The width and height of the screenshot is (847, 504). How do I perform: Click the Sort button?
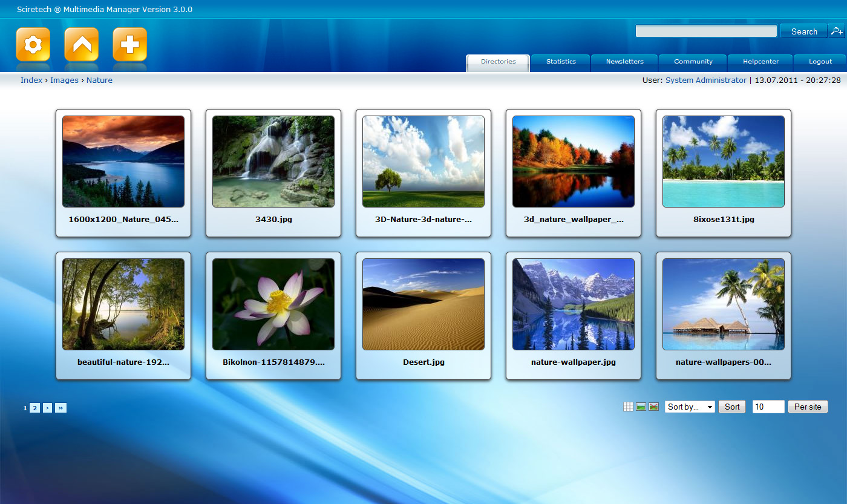pos(732,407)
